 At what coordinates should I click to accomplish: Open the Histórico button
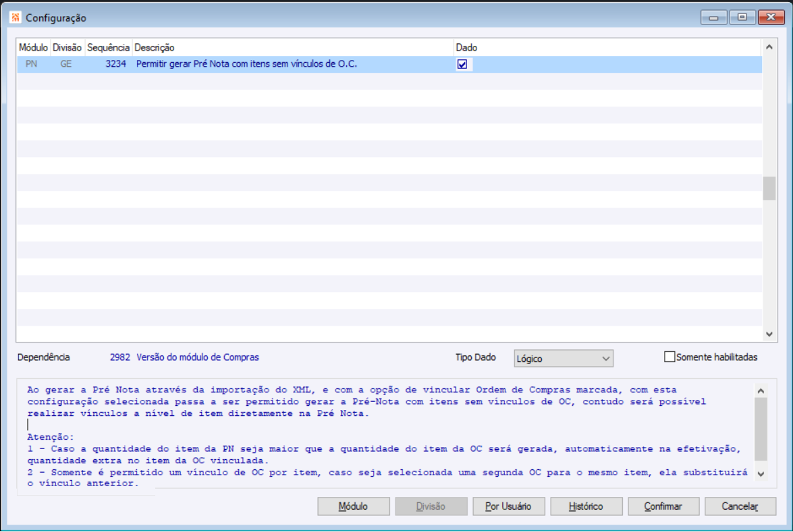(586, 506)
